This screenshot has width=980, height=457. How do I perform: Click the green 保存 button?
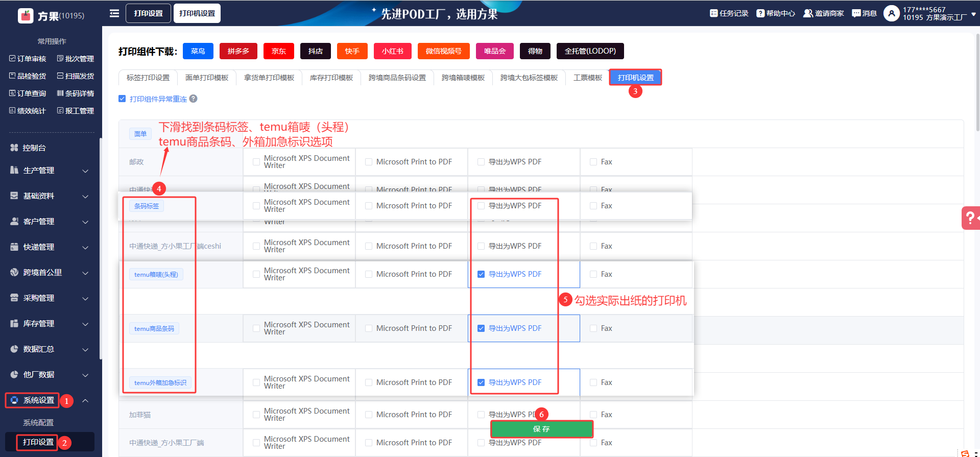point(541,429)
